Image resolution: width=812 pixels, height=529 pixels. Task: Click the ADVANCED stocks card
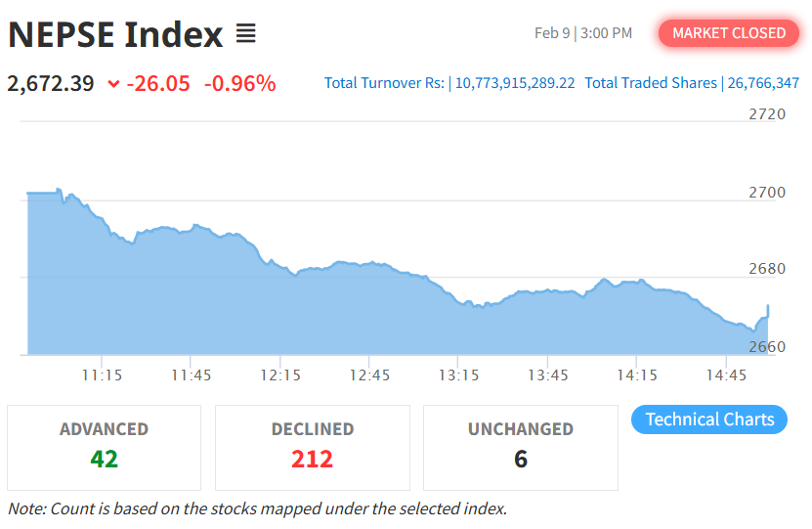pos(104,447)
